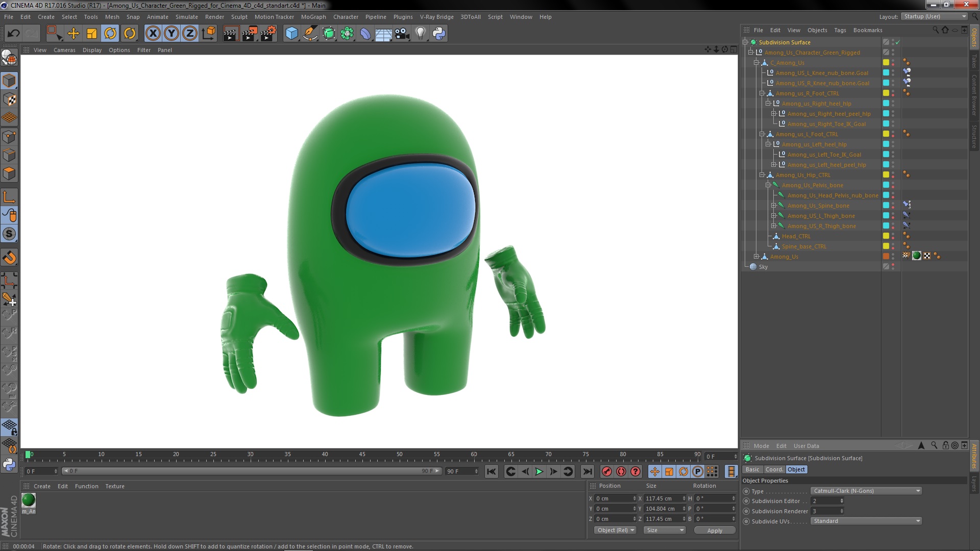Toggle Y axis lock
Viewport: 980px width, 551px height.
(171, 34)
